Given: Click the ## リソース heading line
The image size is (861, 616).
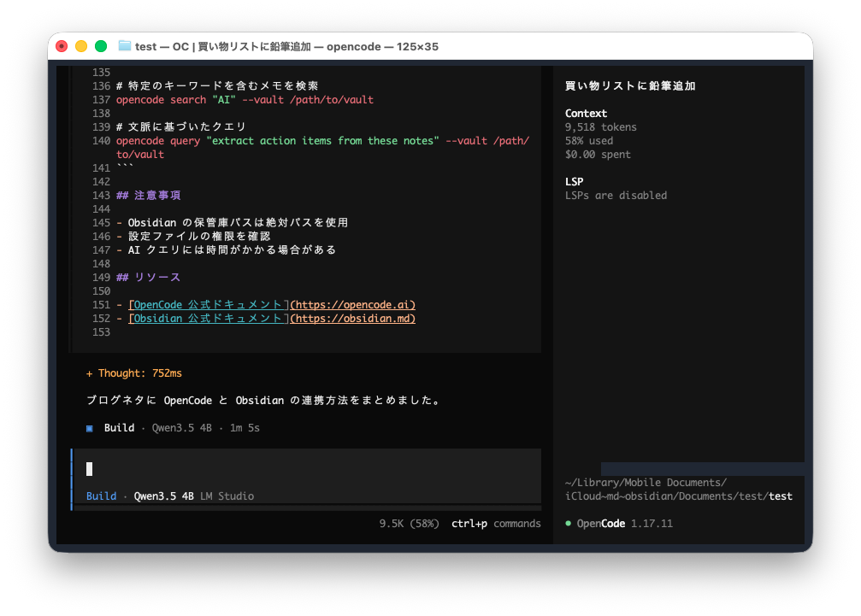Looking at the screenshot, I should pos(148,277).
